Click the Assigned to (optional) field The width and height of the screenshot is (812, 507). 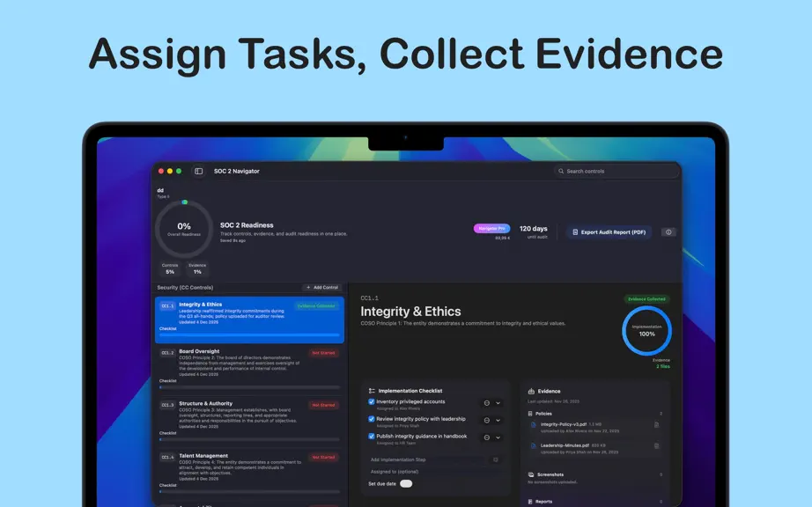coord(434,472)
